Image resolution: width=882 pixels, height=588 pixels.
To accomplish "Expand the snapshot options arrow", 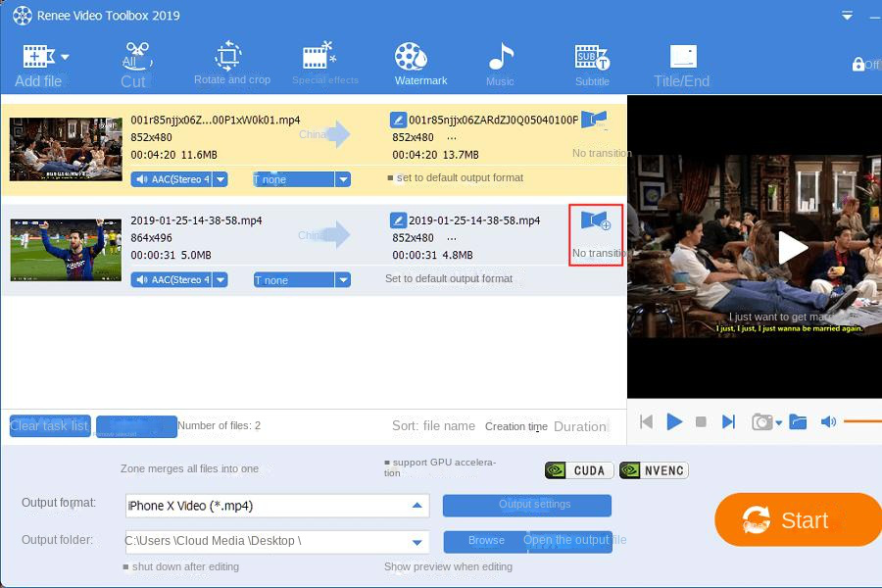I will point(778,422).
